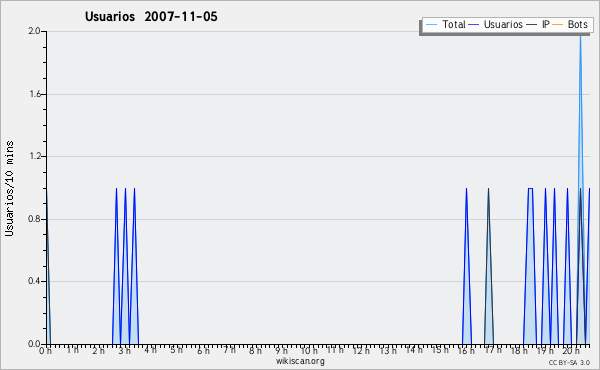Click the '10 h' x-axis label
The height and width of the screenshot is (370, 600).
pos(309,351)
